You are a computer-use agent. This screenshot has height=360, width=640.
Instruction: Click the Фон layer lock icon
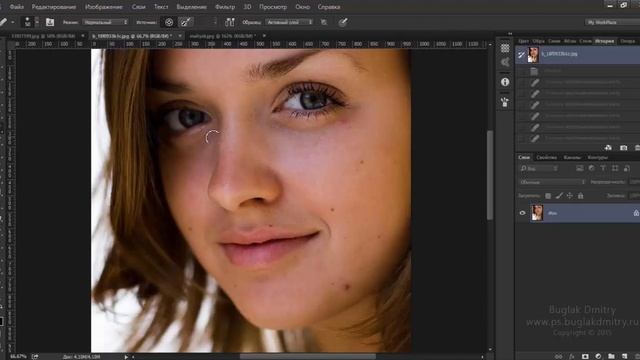tap(636, 213)
